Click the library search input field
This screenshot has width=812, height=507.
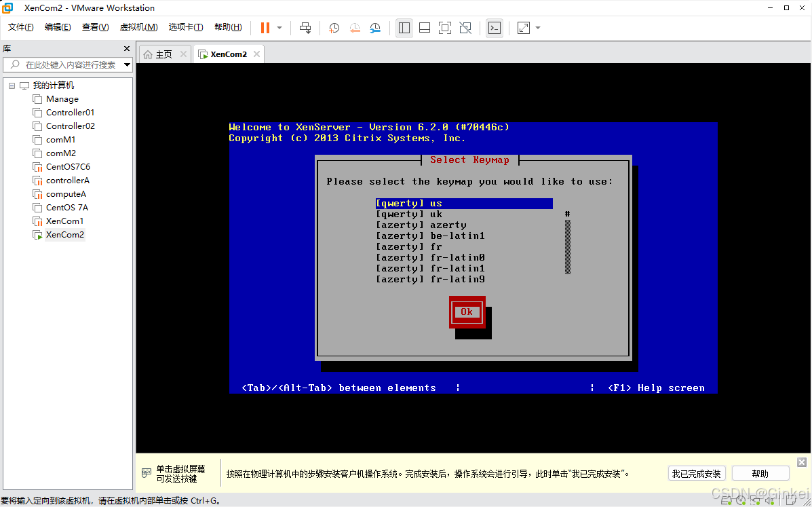coord(62,64)
